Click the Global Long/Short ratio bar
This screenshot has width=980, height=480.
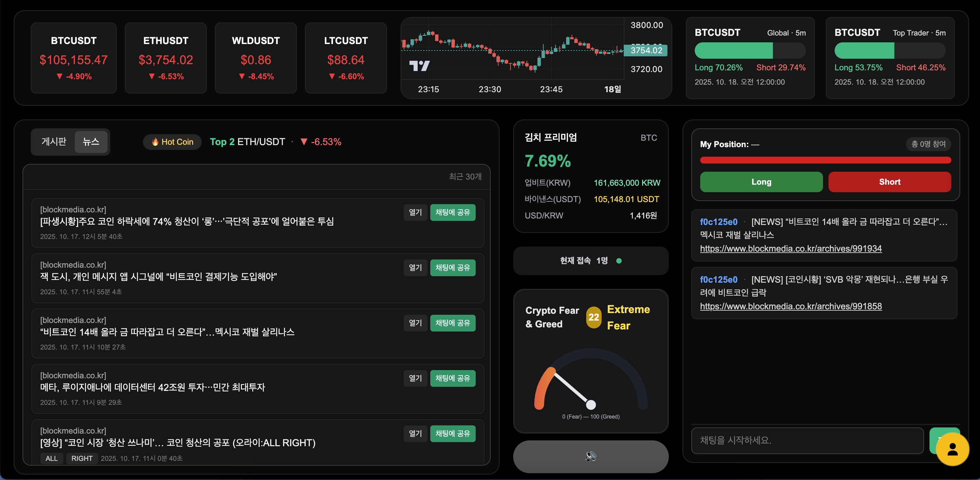pyautogui.click(x=750, y=51)
